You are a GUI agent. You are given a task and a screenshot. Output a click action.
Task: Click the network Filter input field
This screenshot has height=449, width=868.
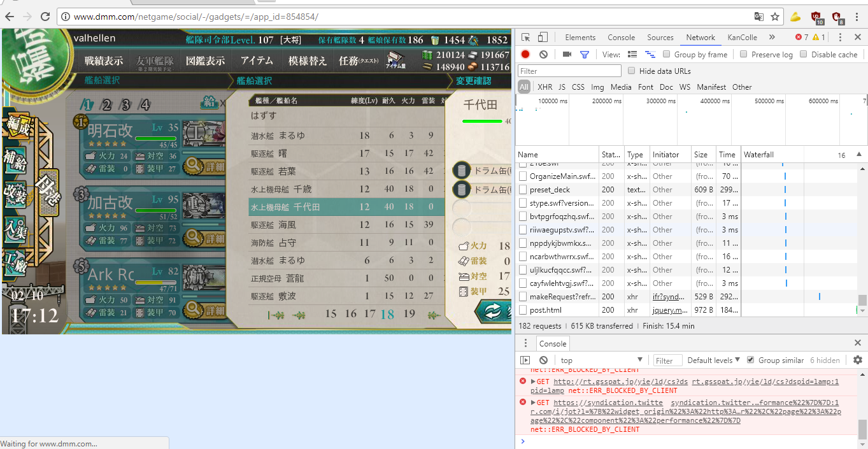[x=569, y=71]
